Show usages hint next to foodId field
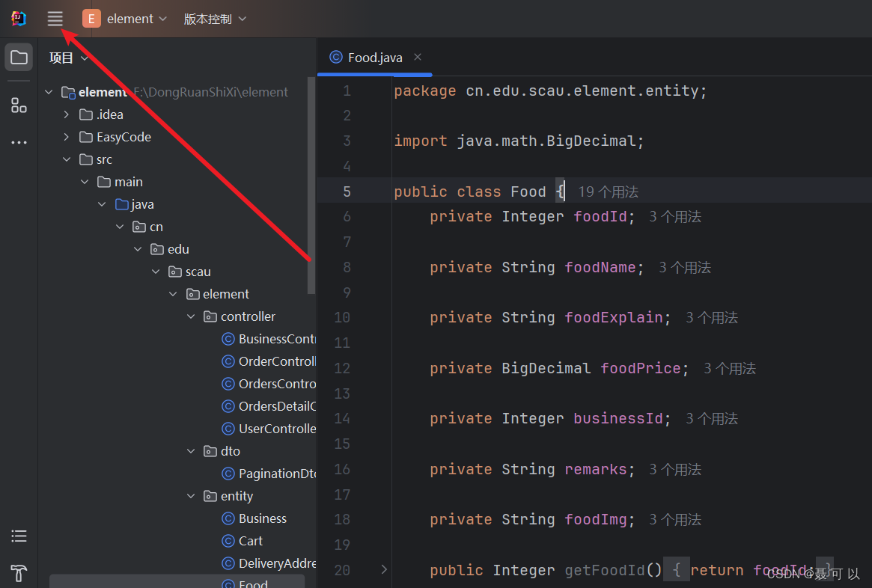The image size is (872, 588). tap(675, 217)
